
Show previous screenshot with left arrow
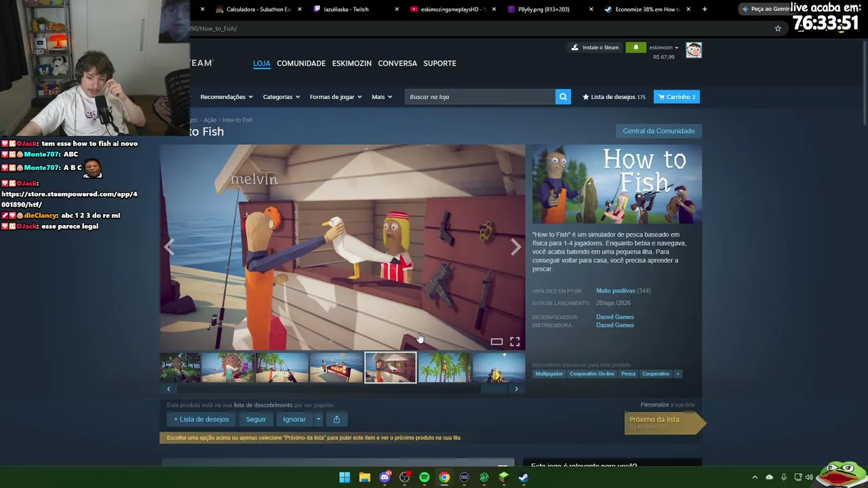tap(169, 247)
